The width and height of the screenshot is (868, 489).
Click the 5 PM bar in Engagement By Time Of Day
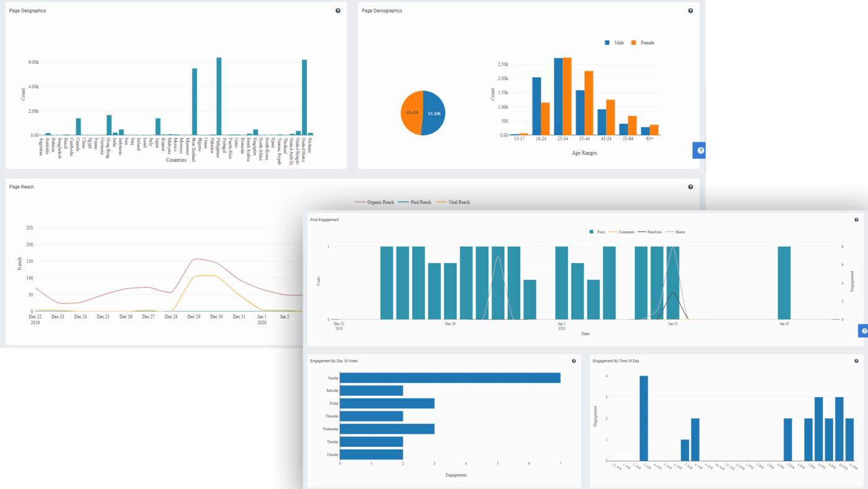coord(788,439)
